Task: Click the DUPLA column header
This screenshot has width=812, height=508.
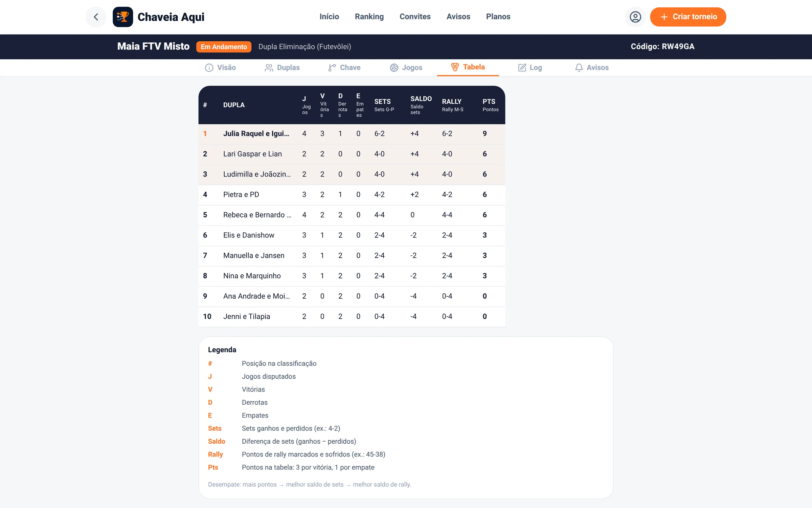Action: coord(234,105)
